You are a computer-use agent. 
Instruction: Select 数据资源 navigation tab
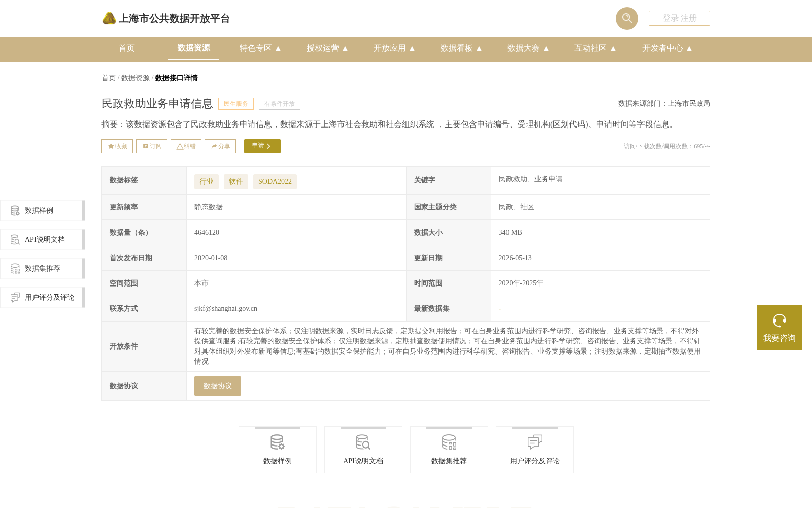194,48
